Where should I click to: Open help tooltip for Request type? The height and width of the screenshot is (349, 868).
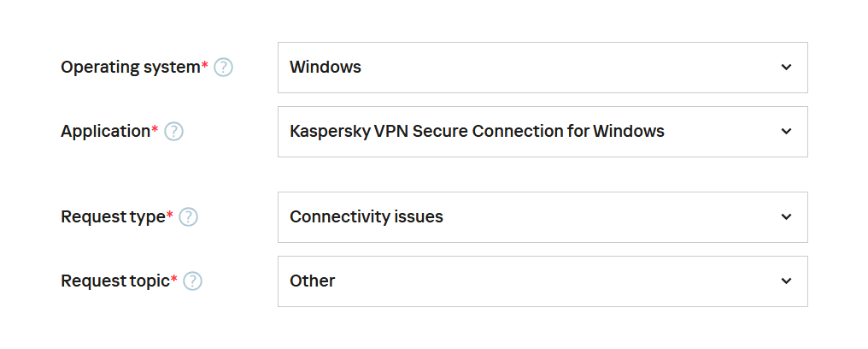click(x=188, y=217)
